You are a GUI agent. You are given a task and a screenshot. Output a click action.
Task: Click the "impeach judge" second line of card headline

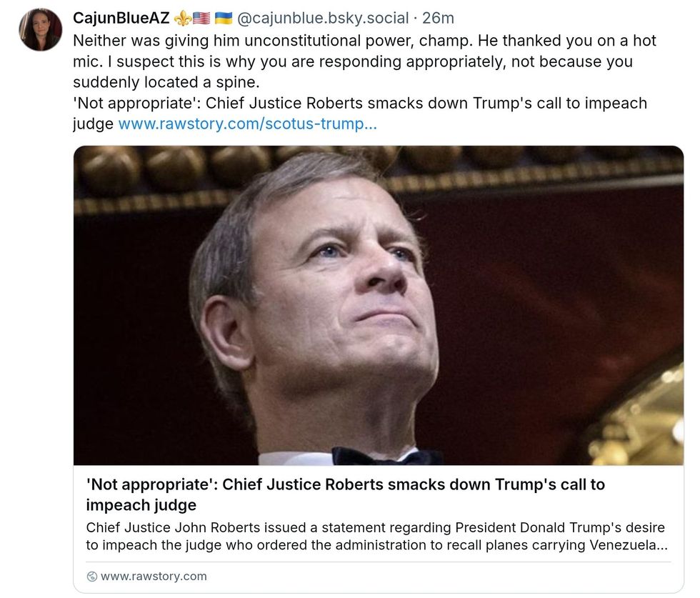(x=141, y=505)
